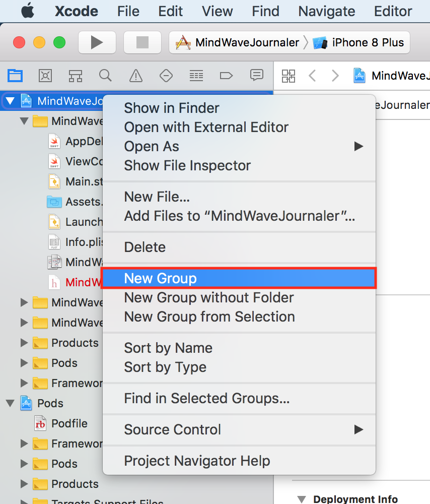Image resolution: width=430 pixels, height=504 pixels.
Task: Navigate back using the left chevron arrow
Action: pyautogui.click(x=312, y=76)
